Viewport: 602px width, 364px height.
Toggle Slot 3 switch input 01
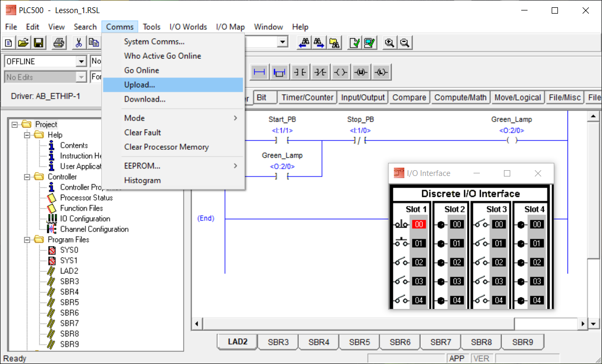click(482, 243)
